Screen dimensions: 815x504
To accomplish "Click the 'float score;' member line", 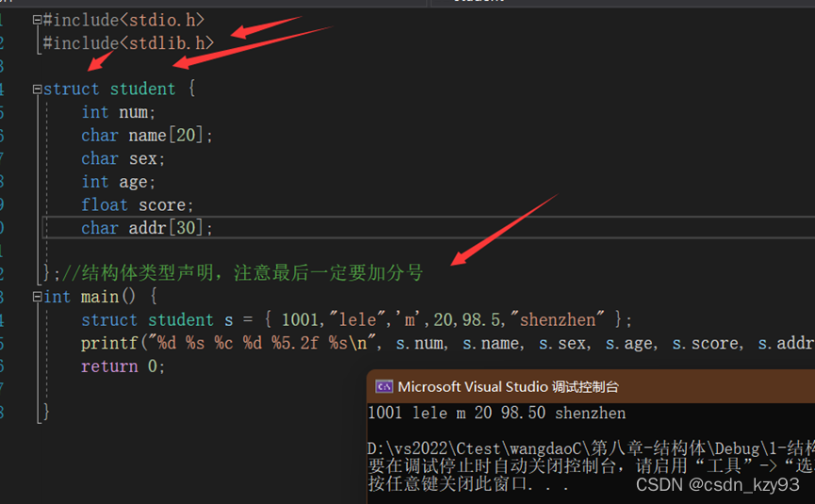I will click(138, 204).
